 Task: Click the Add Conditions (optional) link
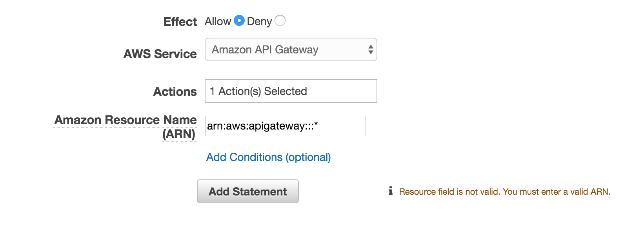tap(268, 157)
